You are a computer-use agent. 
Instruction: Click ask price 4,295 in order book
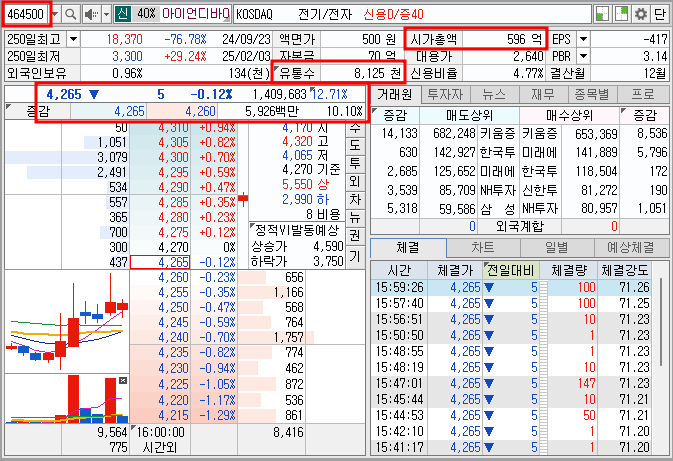point(173,173)
